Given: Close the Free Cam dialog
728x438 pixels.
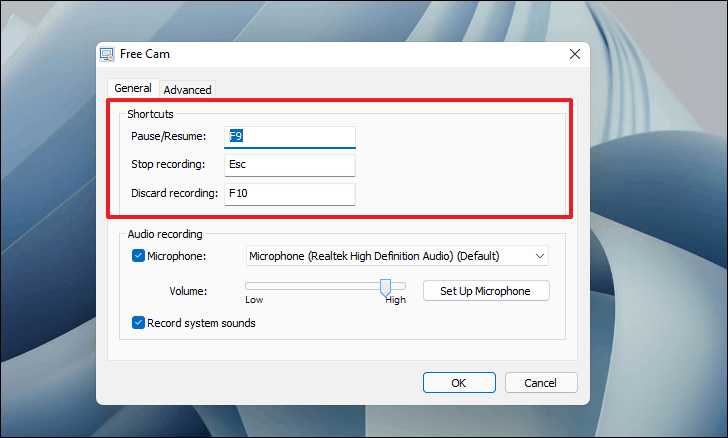Looking at the screenshot, I should click(x=575, y=54).
